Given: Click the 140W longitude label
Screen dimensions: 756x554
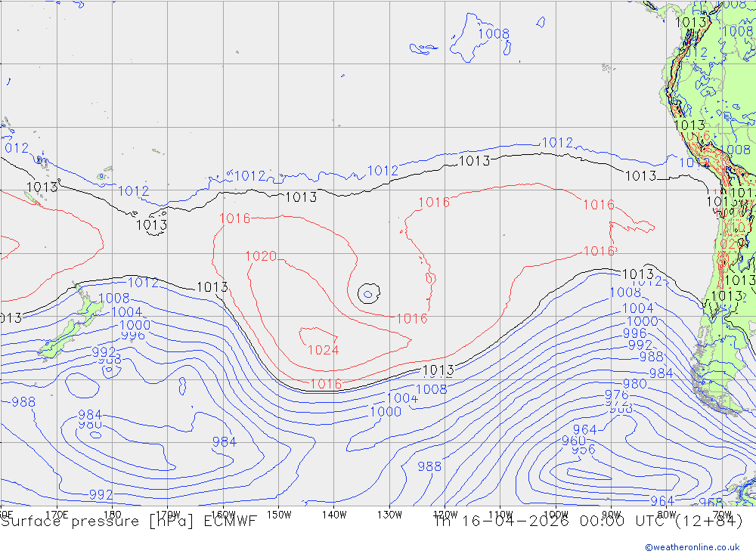Looking at the screenshot, I should click(x=334, y=515).
